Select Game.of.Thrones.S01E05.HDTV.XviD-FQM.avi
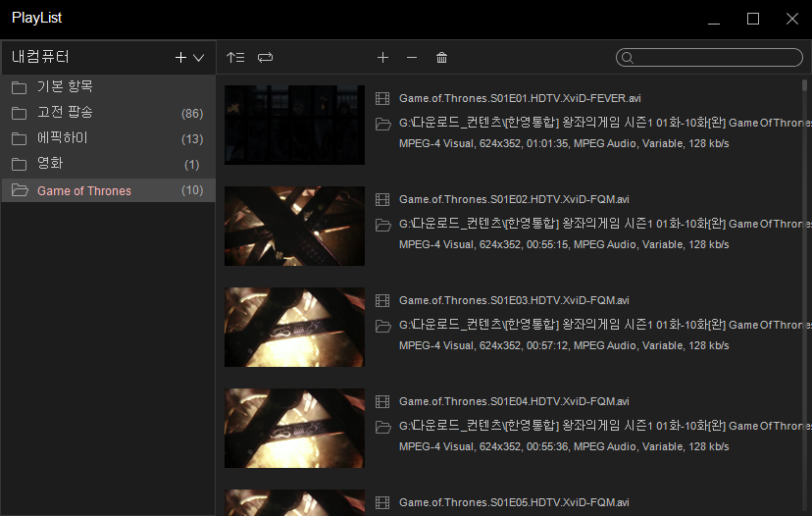The width and height of the screenshot is (812, 516). point(514,502)
